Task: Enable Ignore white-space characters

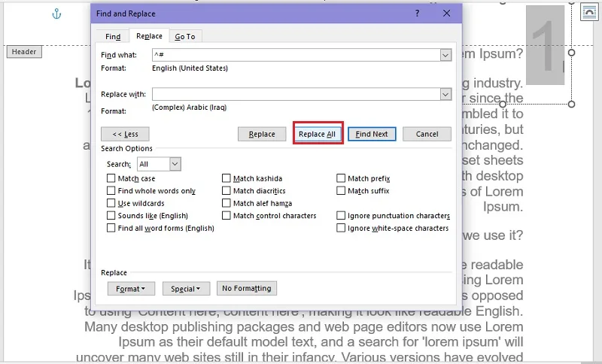Action: [x=341, y=228]
